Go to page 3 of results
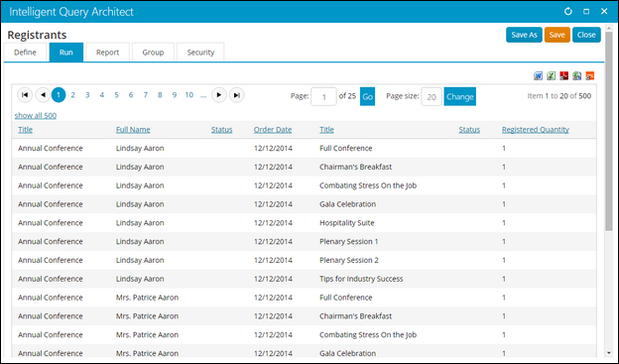Screen dimensions: 619x364 (x=87, y=95)
